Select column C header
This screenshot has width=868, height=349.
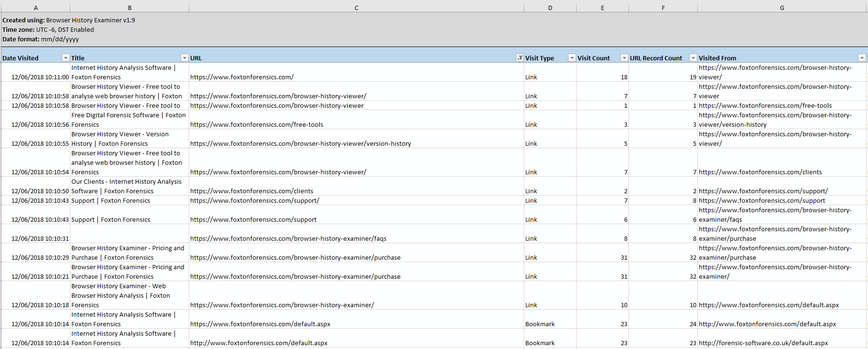point(357,8)
